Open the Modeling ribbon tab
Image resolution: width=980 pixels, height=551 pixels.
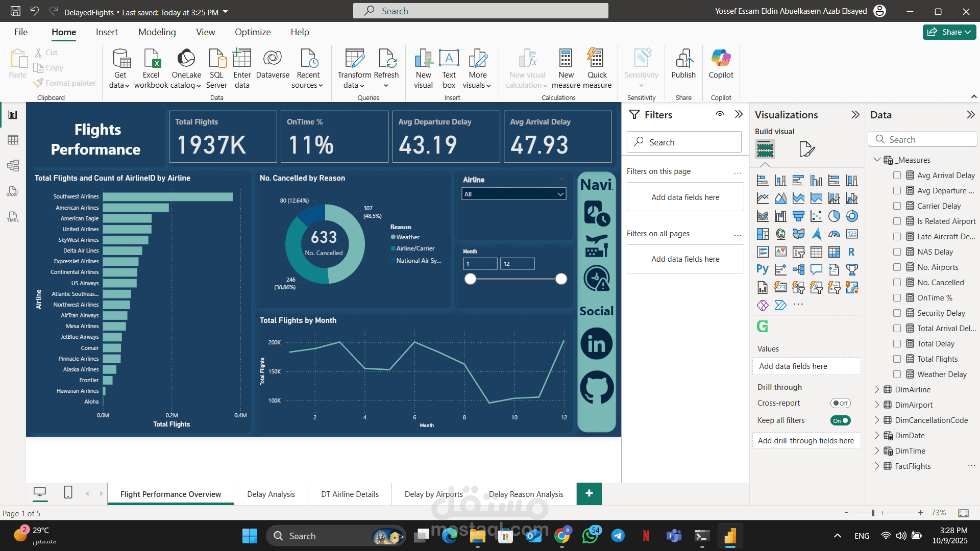(157, 32)
